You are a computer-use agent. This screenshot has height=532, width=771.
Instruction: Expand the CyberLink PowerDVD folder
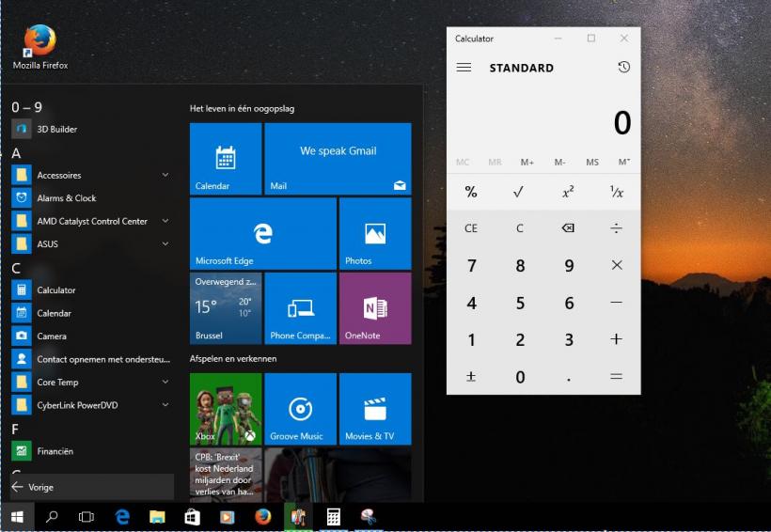tap(165, 405)
